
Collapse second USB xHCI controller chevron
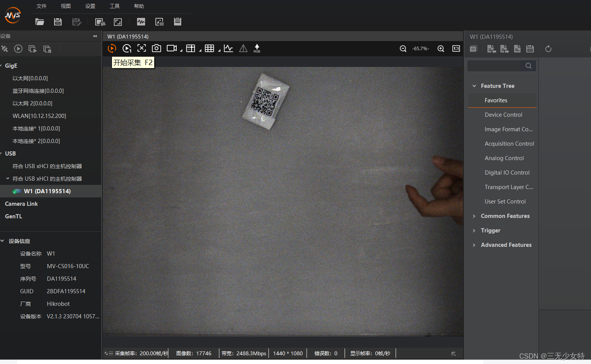(x=8, y=178)
